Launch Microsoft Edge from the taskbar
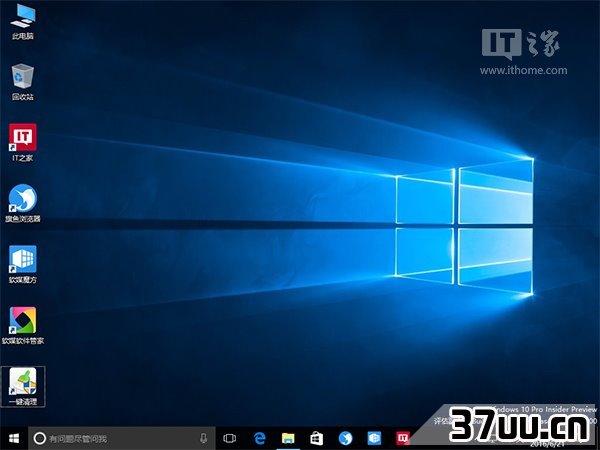This screenshot has width=600, height=450. [x=259, y=438]
